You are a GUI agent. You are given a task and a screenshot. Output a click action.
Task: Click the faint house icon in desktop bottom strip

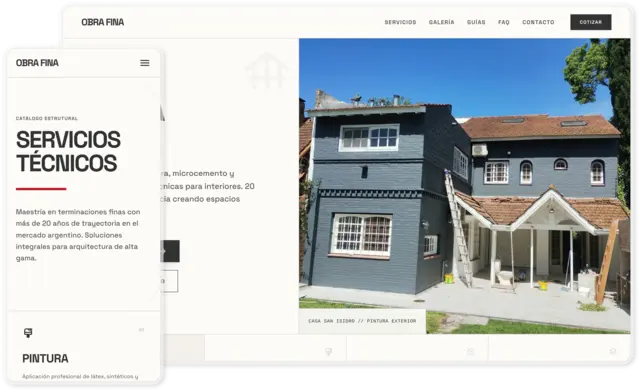coord(612,351)
